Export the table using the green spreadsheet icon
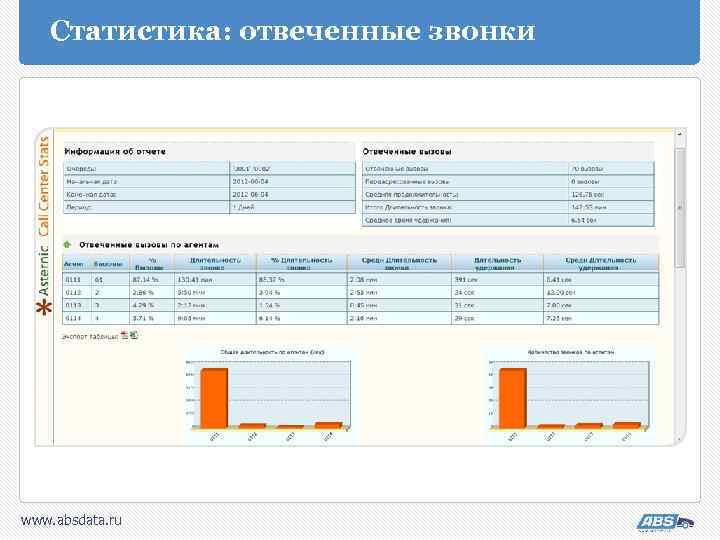This screenshot has width=720, height=540. [133, 335]
